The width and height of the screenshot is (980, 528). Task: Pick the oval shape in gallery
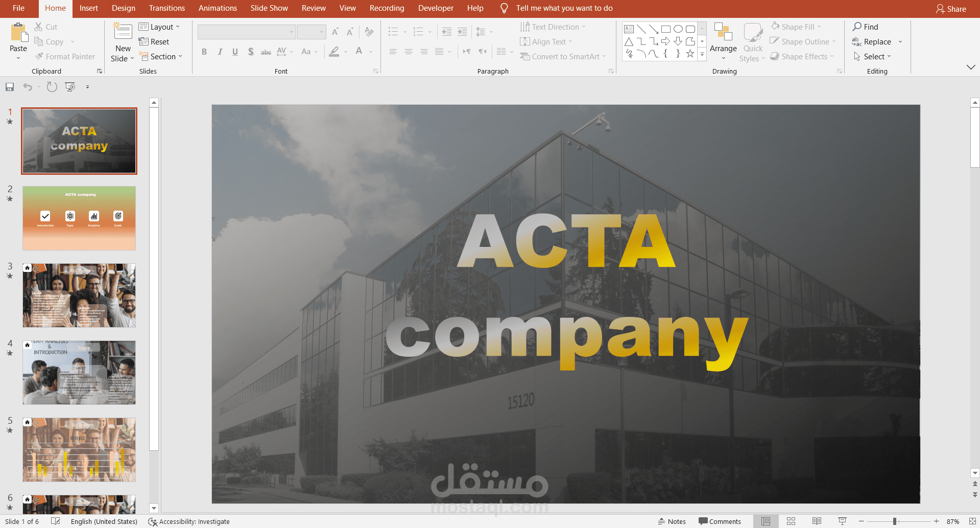tap(678, 29)
